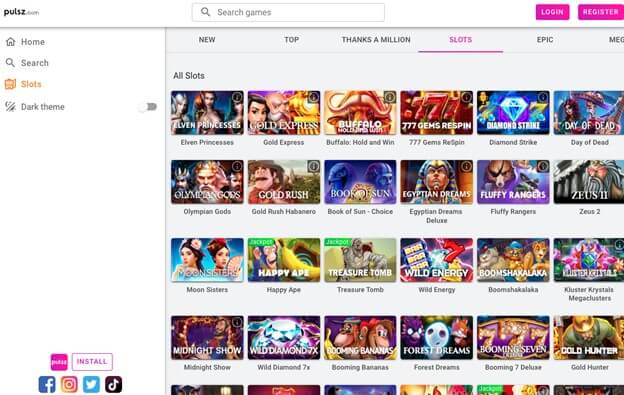624x395 pixels.
Task: Open the TikTok social icon
Action: pos(113,384)
